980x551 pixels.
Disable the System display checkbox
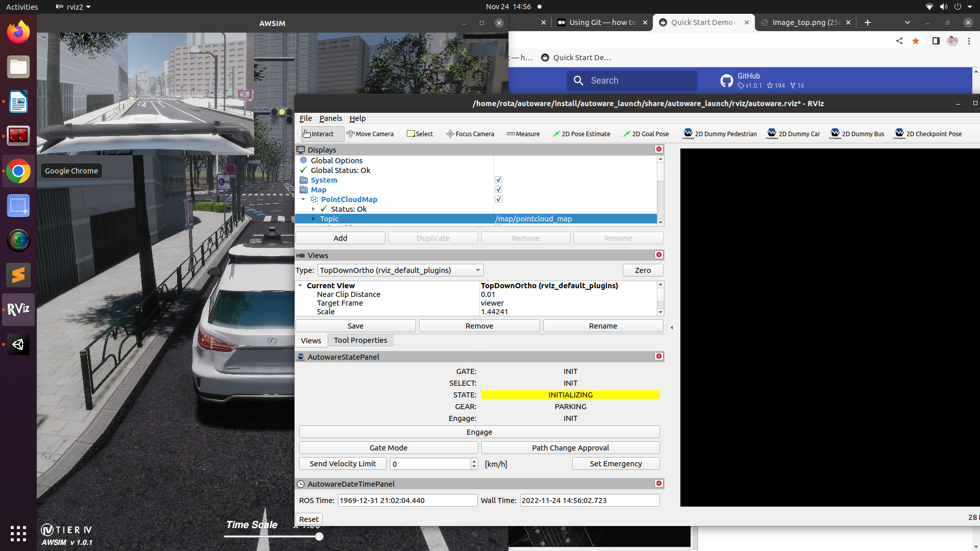pyautogui.click(x=498, y=180)
